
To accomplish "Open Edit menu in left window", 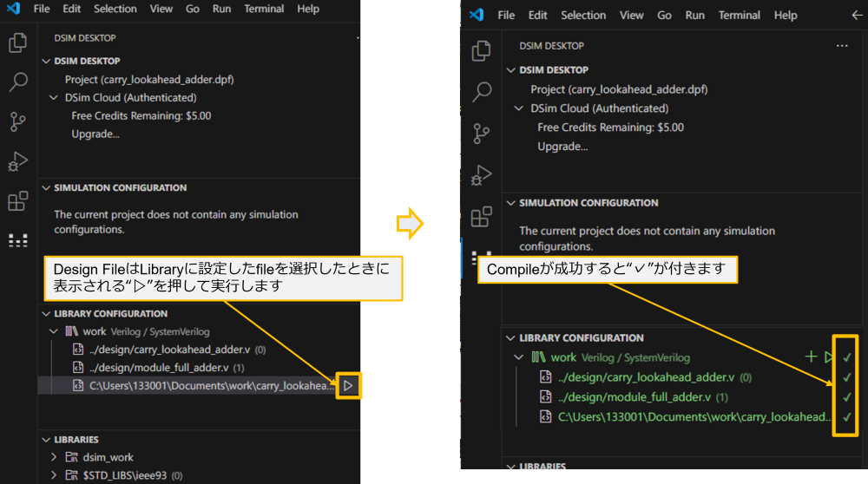I will click(x=71, y=9).
